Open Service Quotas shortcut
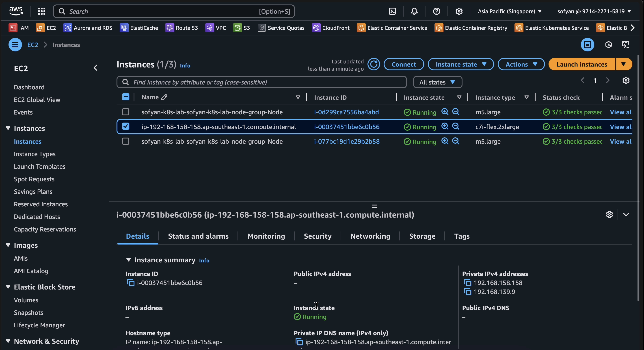The image size is (644, 350). tap(281, 28)
